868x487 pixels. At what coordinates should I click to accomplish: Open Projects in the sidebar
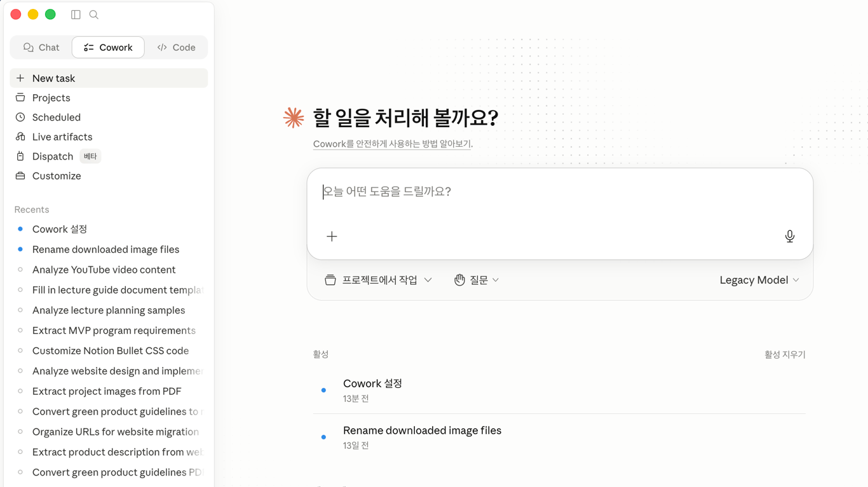109,98
